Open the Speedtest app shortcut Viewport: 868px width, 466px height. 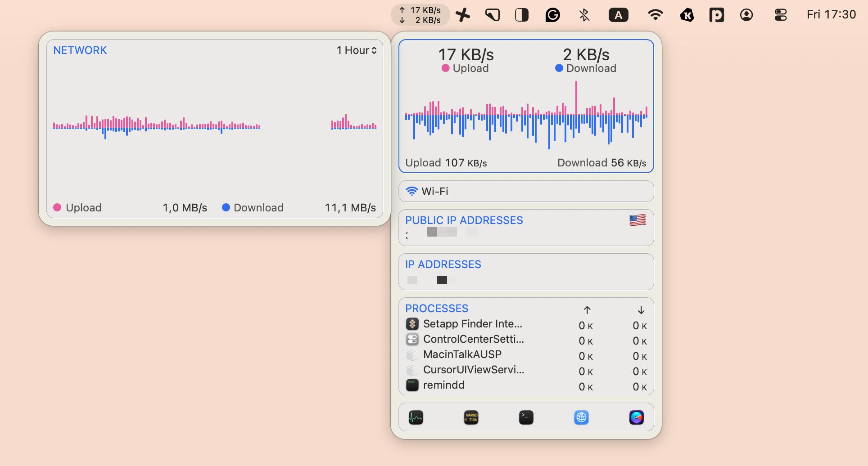[637, 417]
